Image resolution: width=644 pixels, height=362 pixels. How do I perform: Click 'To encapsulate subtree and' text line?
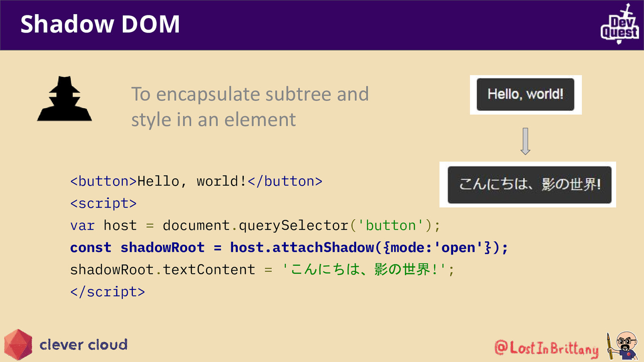click(x=250, y=94)
